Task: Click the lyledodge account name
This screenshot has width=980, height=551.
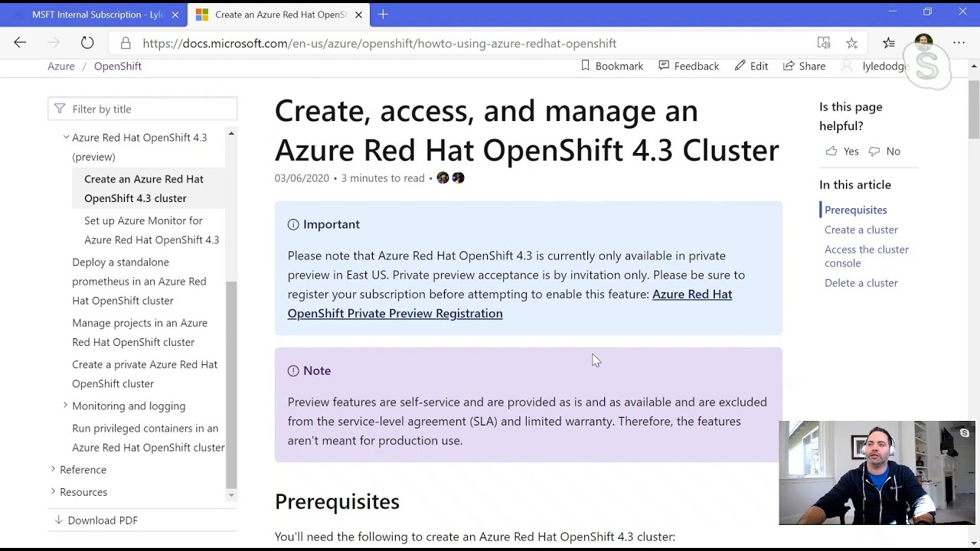Action: pos(884,66)
